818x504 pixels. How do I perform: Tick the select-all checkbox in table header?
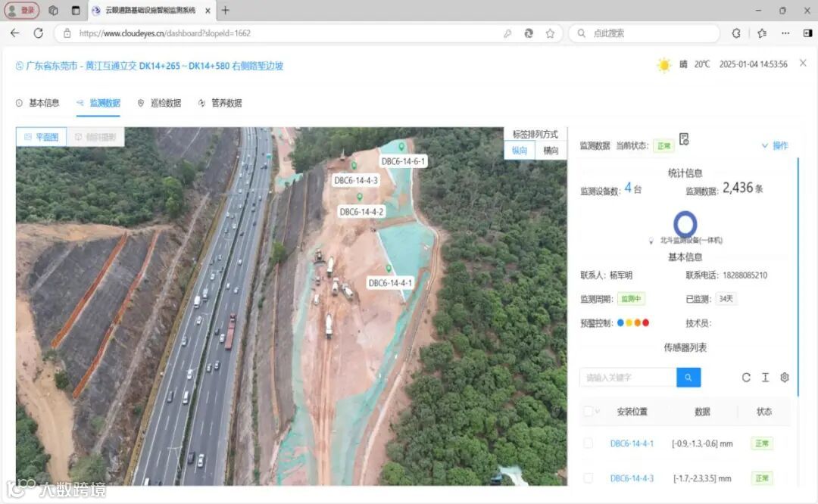[588, 411]
